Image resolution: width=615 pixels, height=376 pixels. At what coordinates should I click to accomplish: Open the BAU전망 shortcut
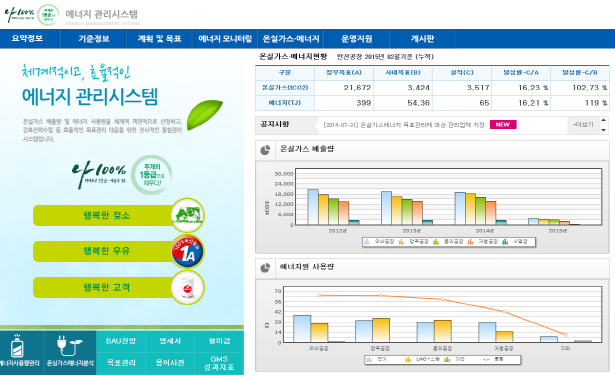[121, 341]
